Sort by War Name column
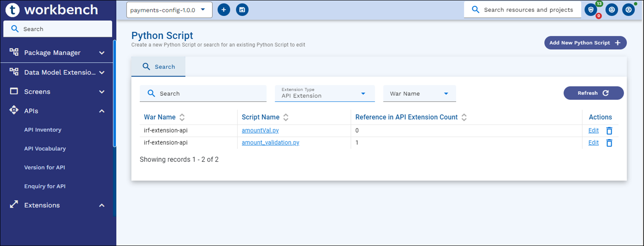This screenshot has width=644, height=246. click(x=182, y=117)
